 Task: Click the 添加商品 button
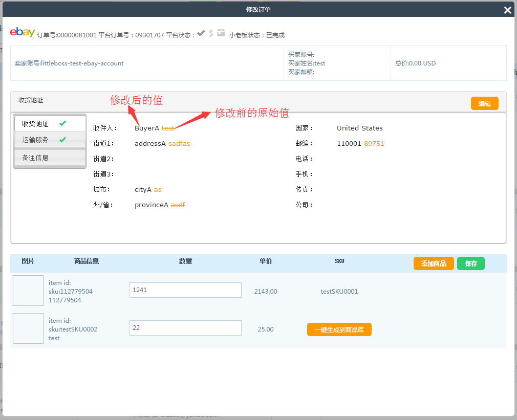point(434,263)
